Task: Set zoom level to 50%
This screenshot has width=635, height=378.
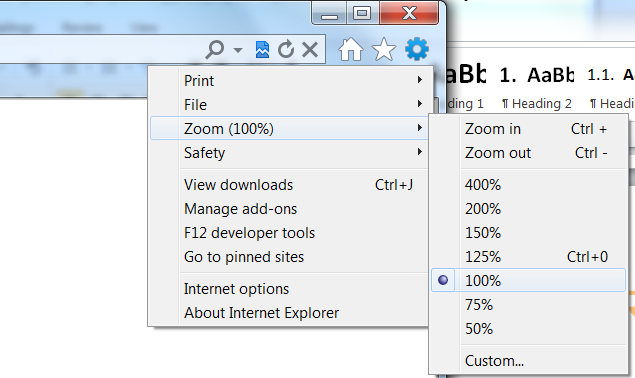Action: click(528, 328)
